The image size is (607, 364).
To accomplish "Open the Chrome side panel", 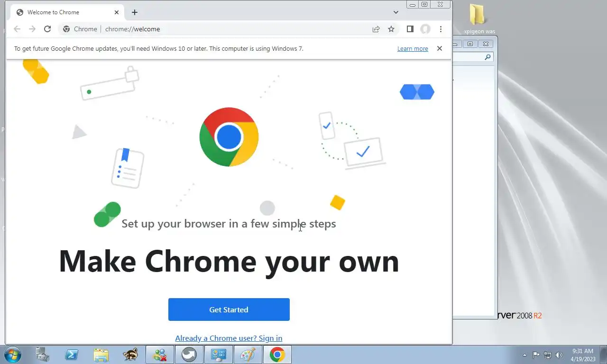I will click(x=410, y=29).
